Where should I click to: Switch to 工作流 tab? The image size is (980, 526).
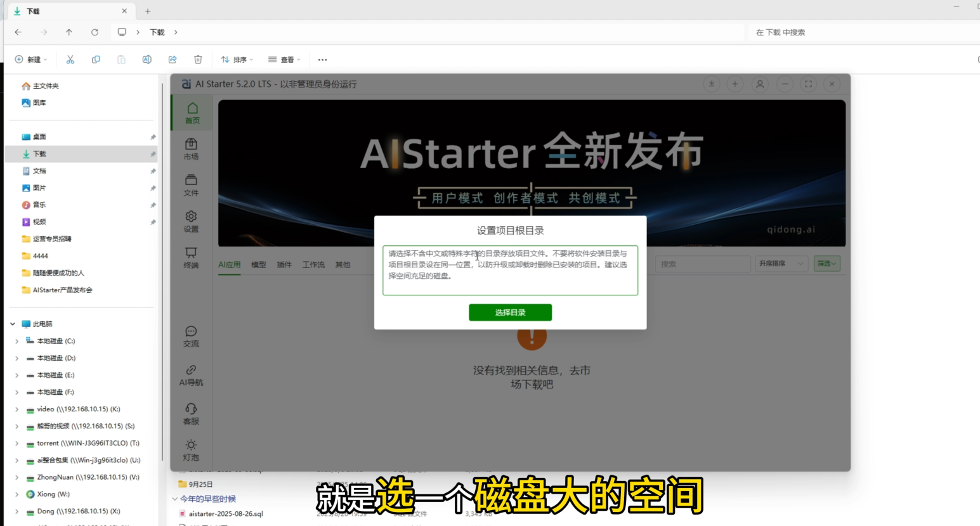[313, 265]
